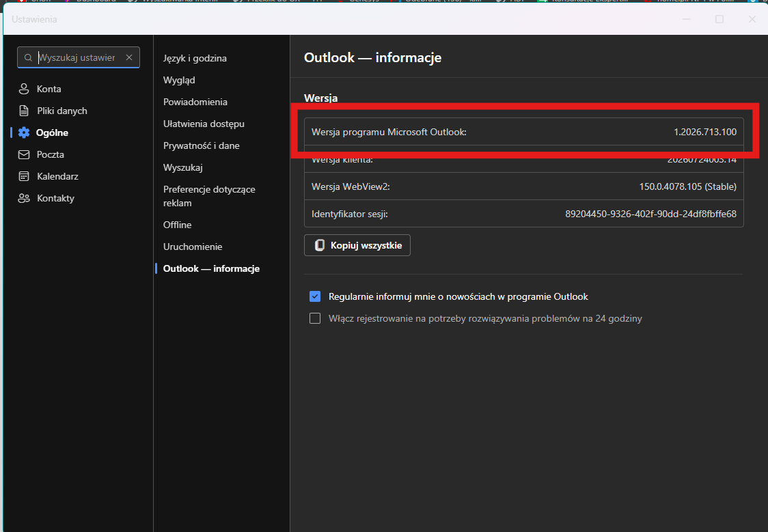
Task: Open Wygląd settings page
Action: tap(179, 80)
